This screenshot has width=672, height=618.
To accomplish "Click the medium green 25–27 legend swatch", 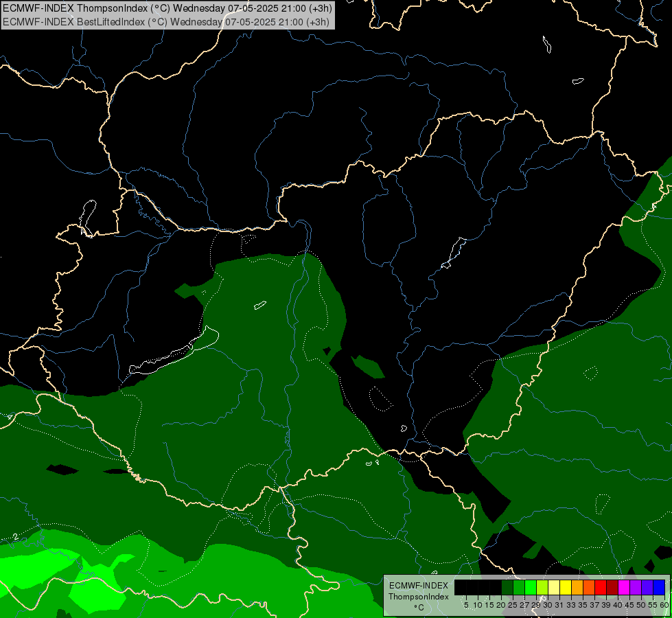I will [x=519, y=587].
